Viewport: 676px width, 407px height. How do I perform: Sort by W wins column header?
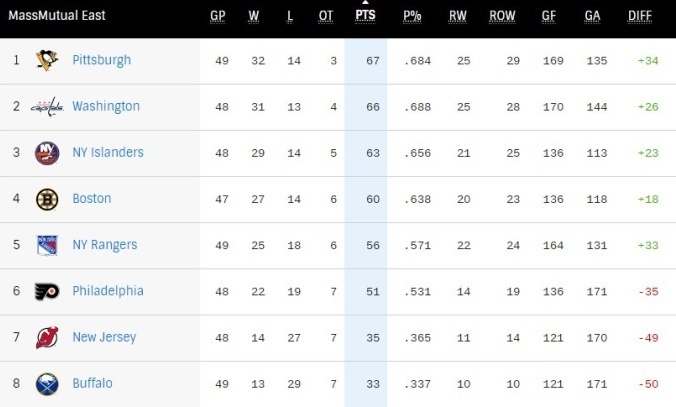(x=254, y=16)
